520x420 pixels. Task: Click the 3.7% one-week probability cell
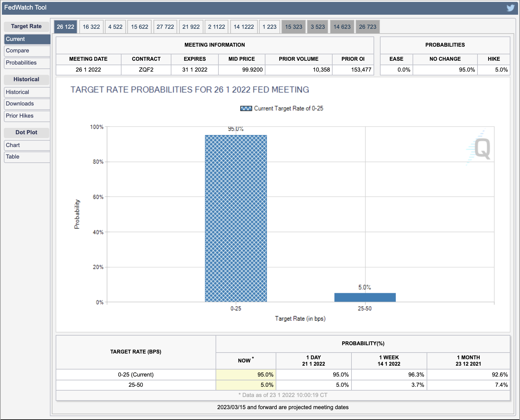click(389, 385)
